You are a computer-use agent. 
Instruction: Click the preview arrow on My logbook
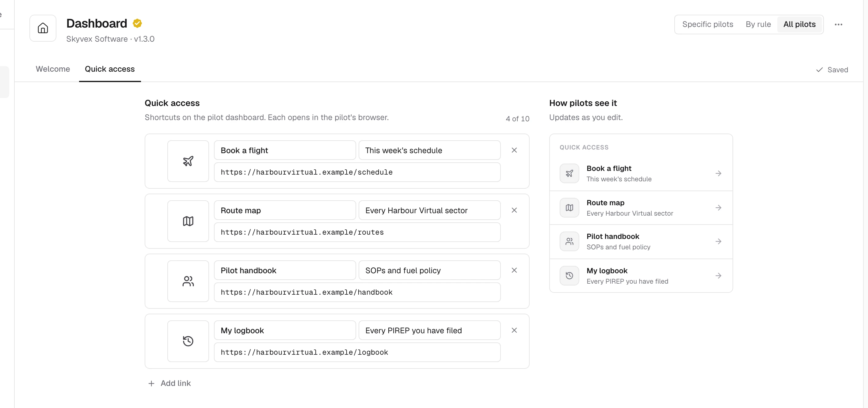tap(718, 276)
